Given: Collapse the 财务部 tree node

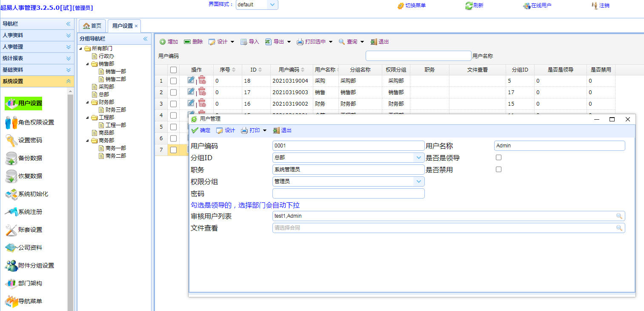Looking at the screenshot, I should click(87, 102).
